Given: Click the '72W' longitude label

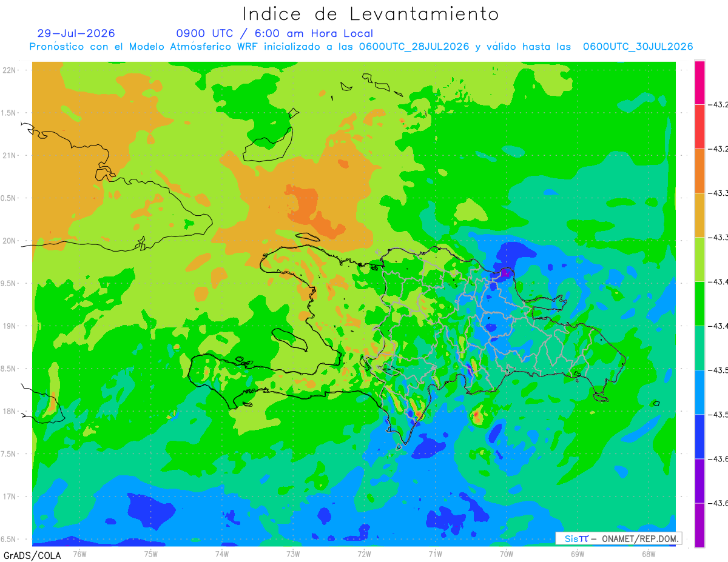Looking at the screenshot, I should 364,554.
